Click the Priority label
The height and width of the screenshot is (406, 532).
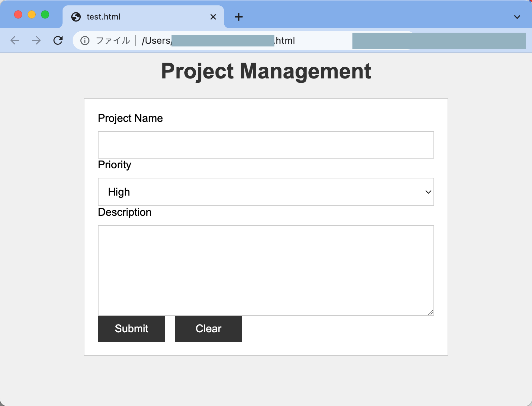pos(115,165)
